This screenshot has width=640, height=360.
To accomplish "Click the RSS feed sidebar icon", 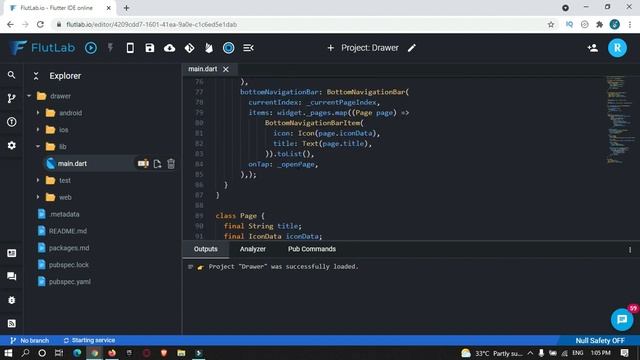I will click(x=11, y=324).
